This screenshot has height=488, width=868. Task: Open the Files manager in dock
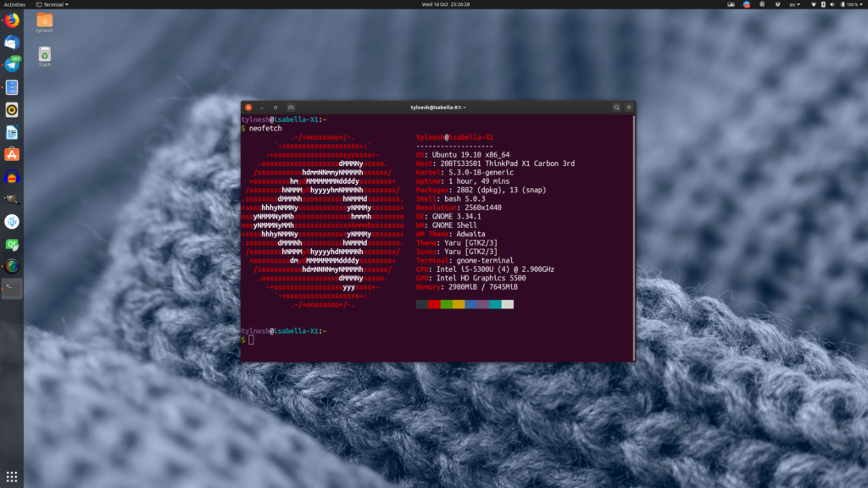[12, 87]
